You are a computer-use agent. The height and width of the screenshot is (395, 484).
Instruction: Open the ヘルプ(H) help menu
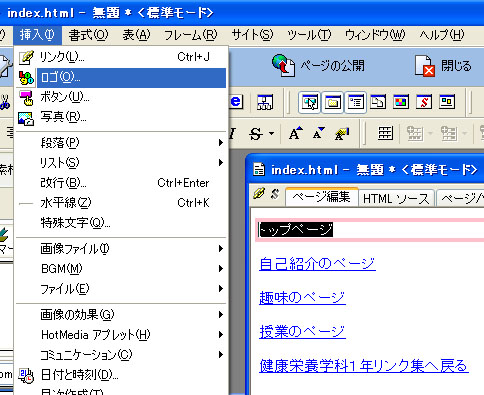[x=442, y=35]
